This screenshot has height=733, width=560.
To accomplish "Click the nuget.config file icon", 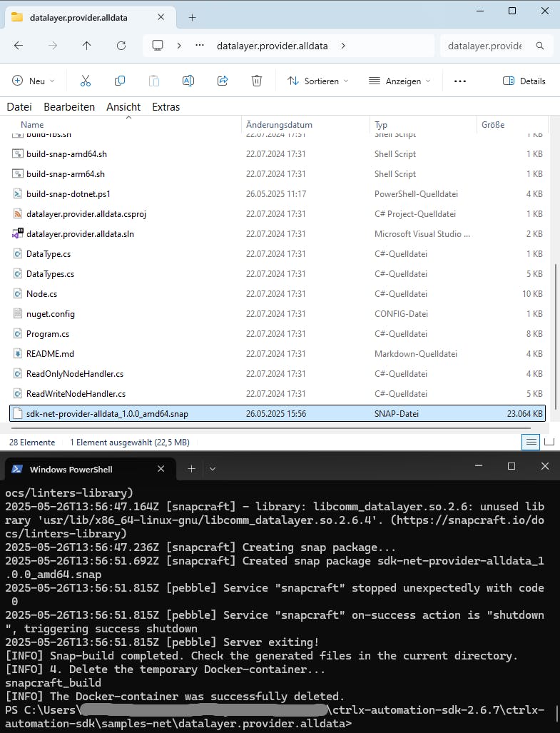I will [17, 313].
